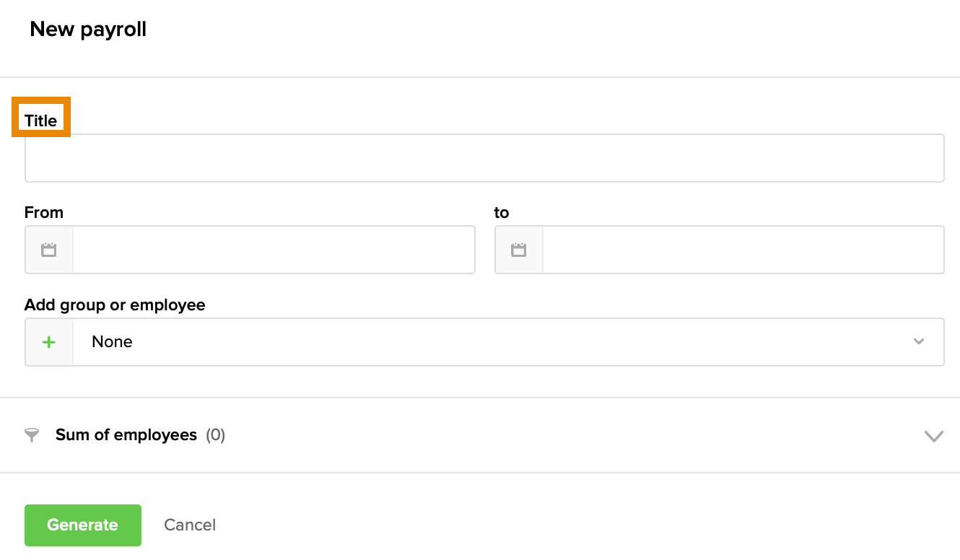Focus the Title text field
This screenshot has width=960, height=560.
484,158
